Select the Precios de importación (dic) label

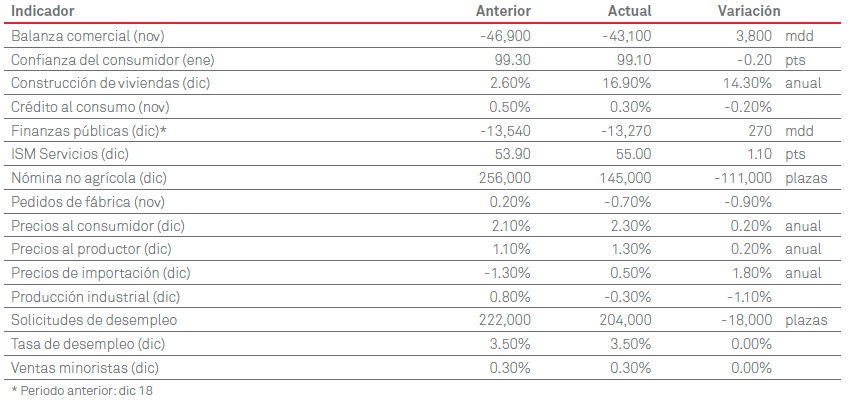pyautogui.click(x=101, y=273)
